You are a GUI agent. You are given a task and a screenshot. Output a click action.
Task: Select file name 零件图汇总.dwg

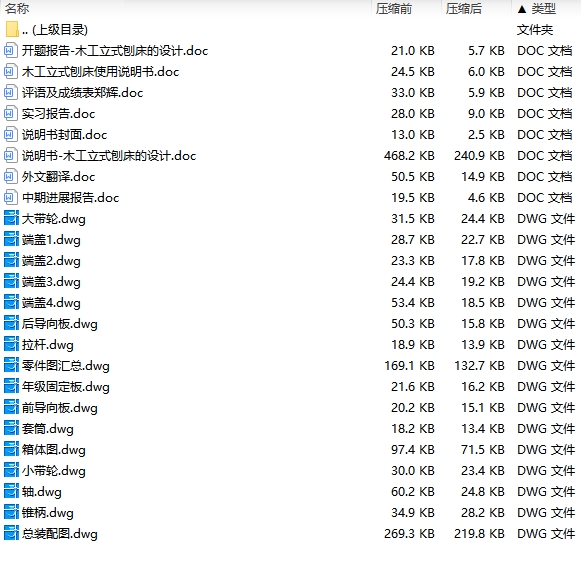tap(66, 366)
